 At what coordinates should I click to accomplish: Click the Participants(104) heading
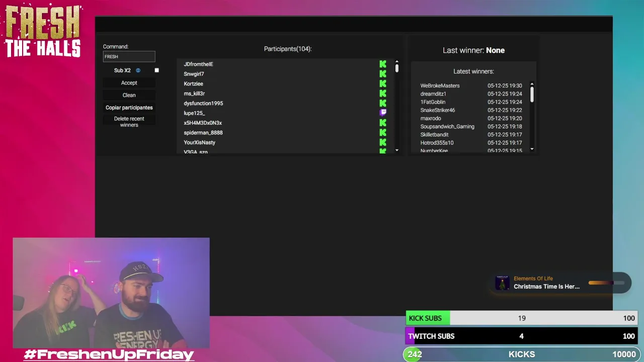click(288, 49)
